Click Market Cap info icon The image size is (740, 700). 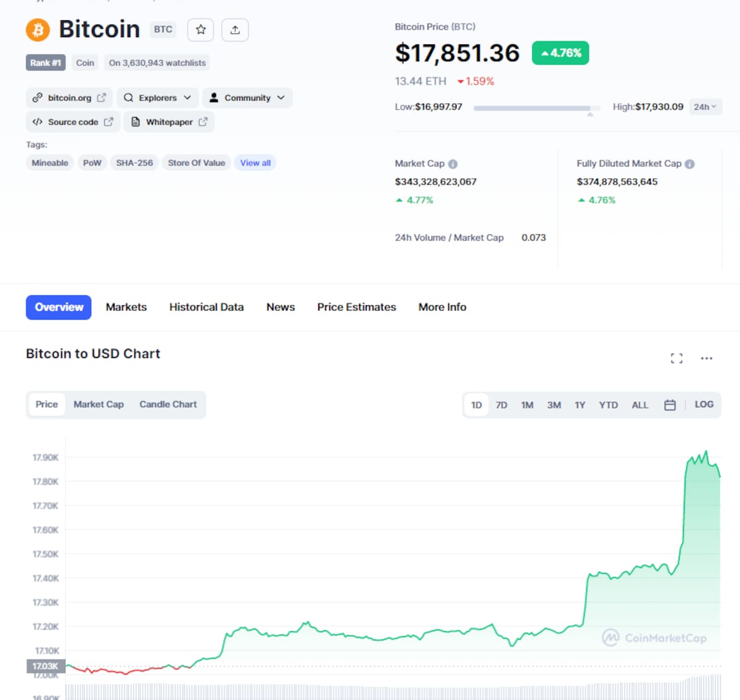[x=453, y=164]
